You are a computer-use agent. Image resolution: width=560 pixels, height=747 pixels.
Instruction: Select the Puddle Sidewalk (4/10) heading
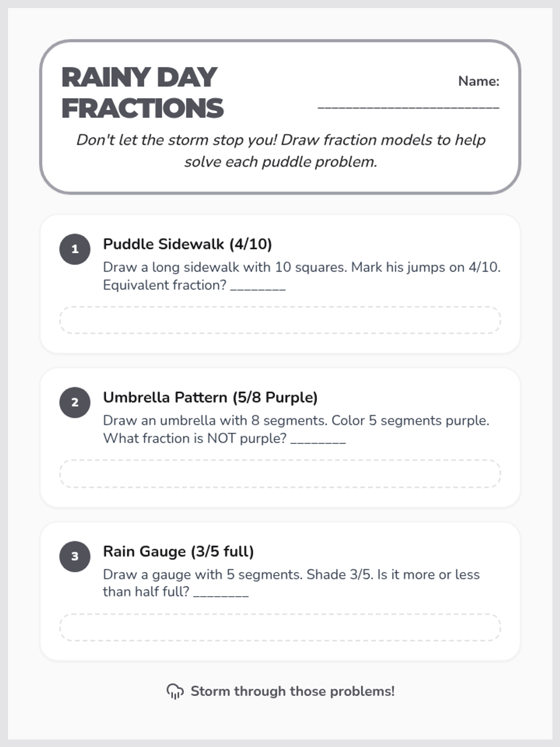[187, 244]
